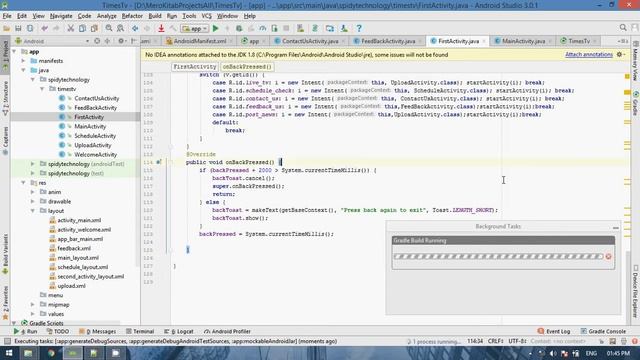Click the Open folder toolbar icon
640x360 pixels.
click(x=7, y=28)
